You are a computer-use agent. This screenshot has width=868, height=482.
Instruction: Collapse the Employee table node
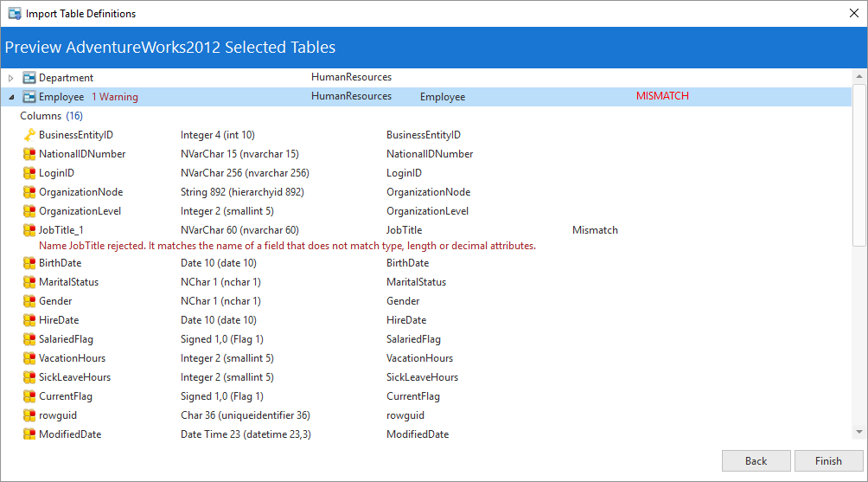tap(11, 97)
